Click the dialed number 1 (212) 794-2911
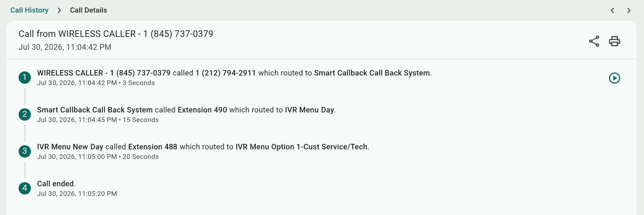This screenshot has width=644, height=215. (x=226, y=73)
